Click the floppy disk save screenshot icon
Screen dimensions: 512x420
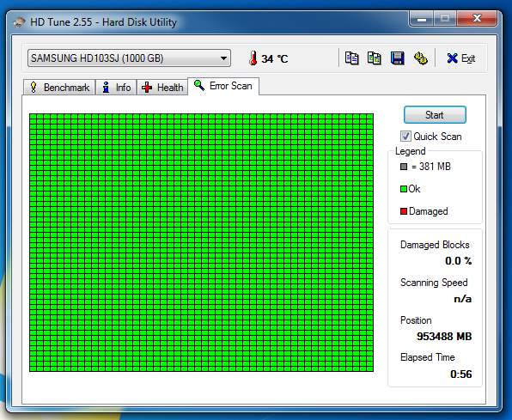(398, 58)
